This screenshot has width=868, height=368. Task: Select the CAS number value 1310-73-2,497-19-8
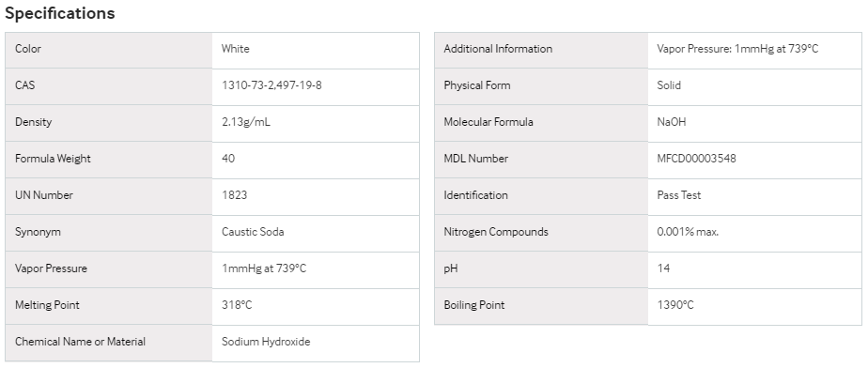pos(271,85)
